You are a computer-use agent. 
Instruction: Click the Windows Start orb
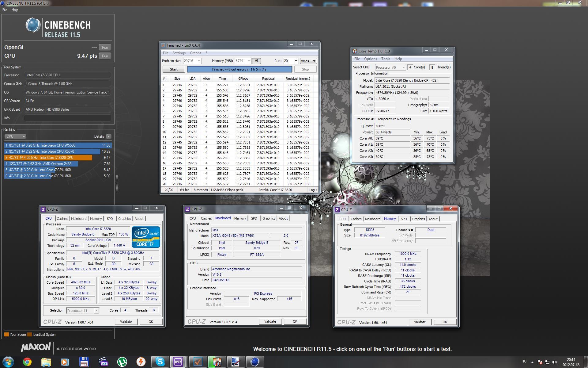[x=8, y=362]
